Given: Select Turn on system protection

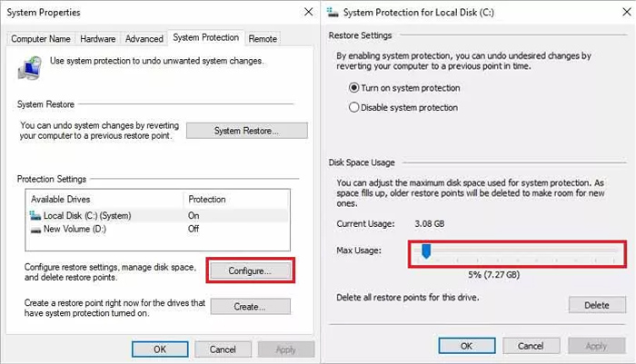Looking at the screenshot, I should coord(355,88).
